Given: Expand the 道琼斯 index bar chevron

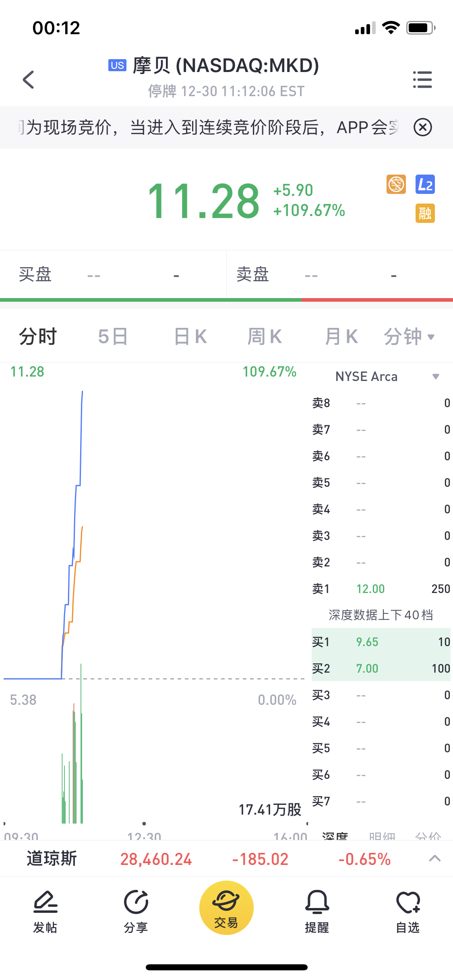Looking at the screenshot, I should (435, 859).
